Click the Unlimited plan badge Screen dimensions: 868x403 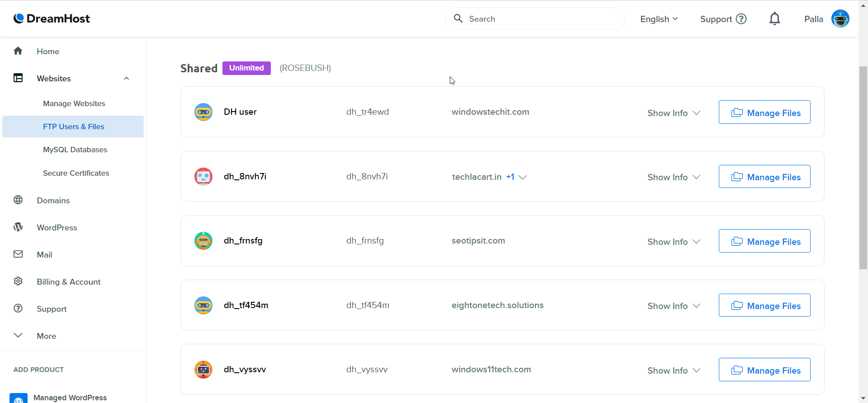pos(246,68)
